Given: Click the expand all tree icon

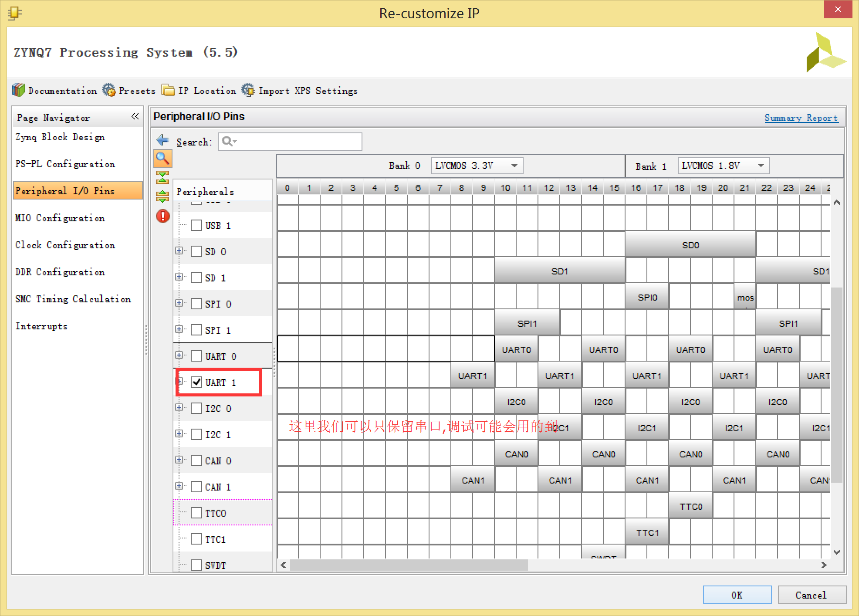Looking at the screenshot, I should coord(162,196).
